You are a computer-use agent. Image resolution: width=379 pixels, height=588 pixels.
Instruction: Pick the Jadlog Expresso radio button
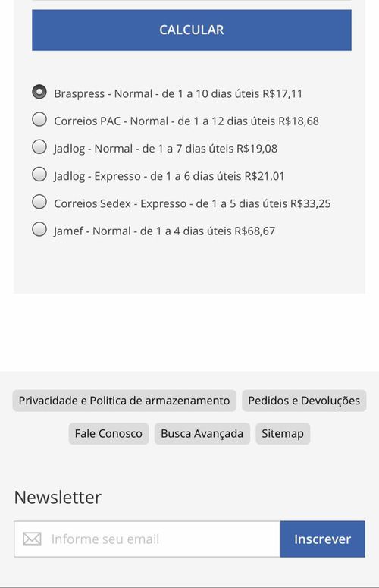coord(39,174)
